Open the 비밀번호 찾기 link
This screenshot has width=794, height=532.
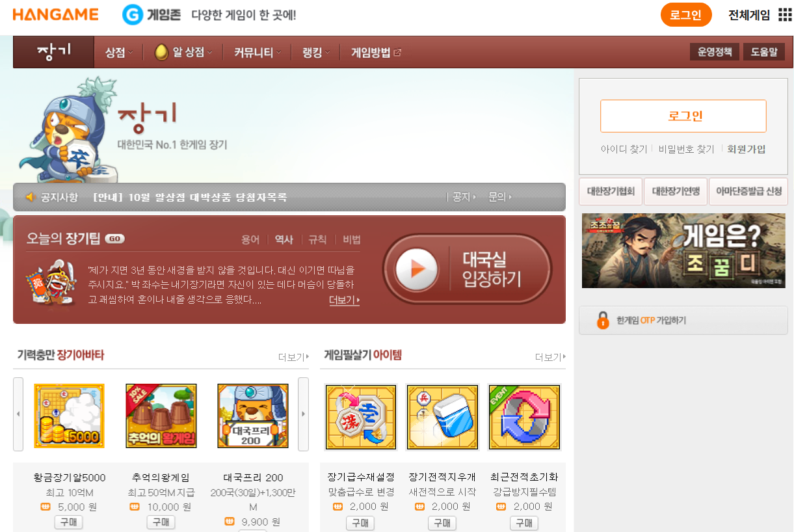pos(686,149)
